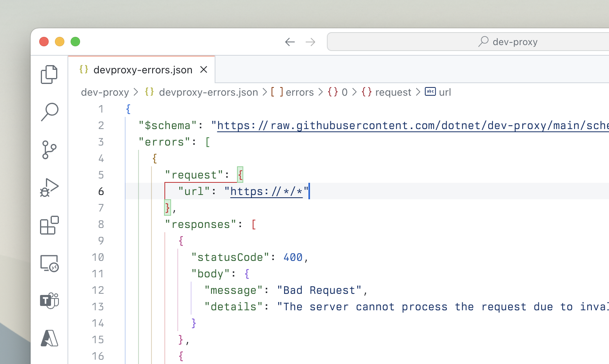Open the Azure extension panel
Image resolution: width=609 pixels, height=364 pixels.
pos(49,338)
